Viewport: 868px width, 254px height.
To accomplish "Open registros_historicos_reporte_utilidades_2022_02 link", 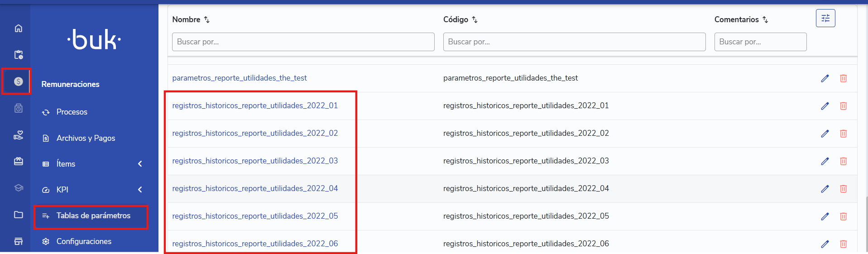I will click(x=255, y=133).
